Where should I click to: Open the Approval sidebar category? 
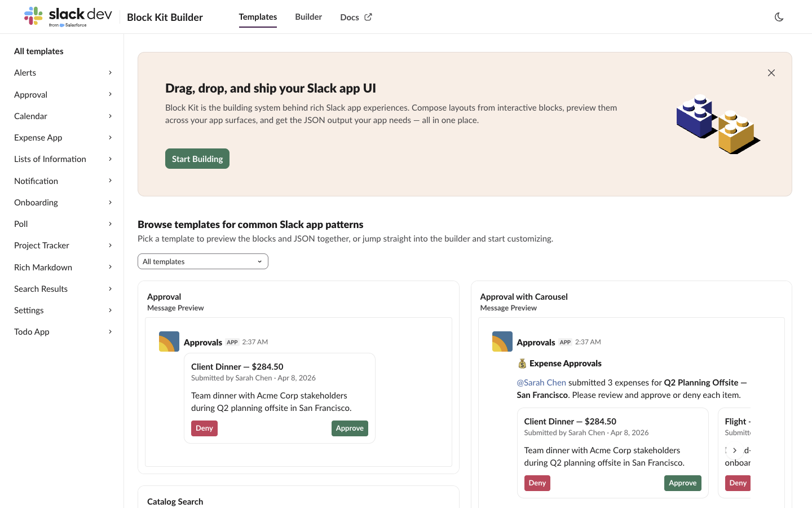pyautogui.click(x=31, y=95)
